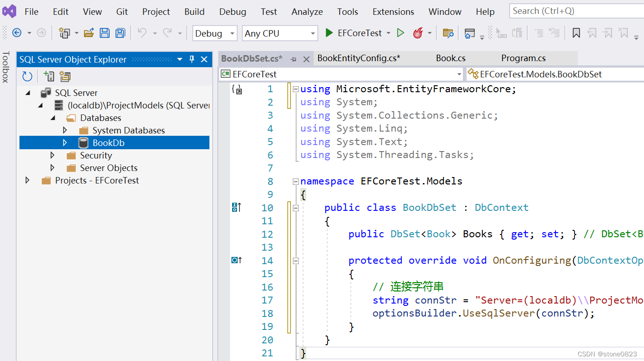Expand the Server Objects folder node
The image size is (644, 361).
tap(52, 168)
